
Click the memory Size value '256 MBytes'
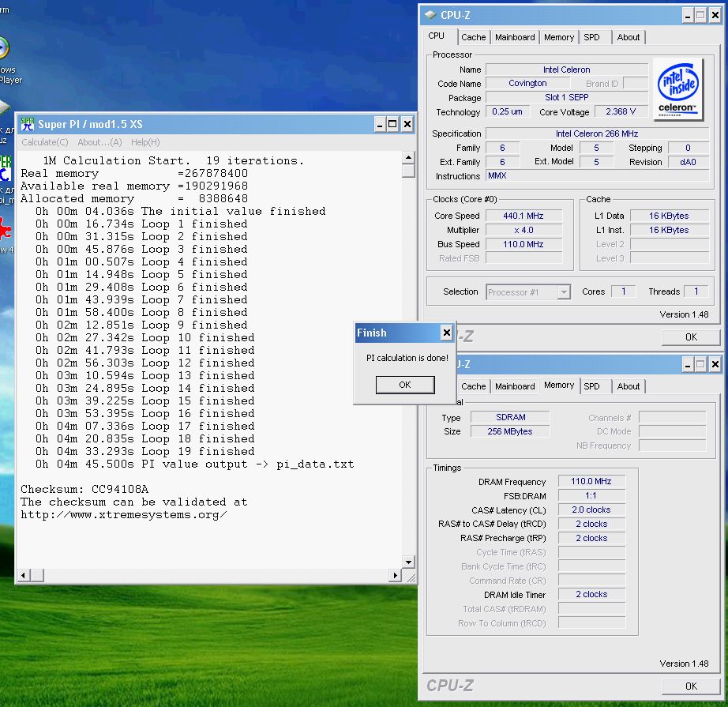click(x=510, y=431)
